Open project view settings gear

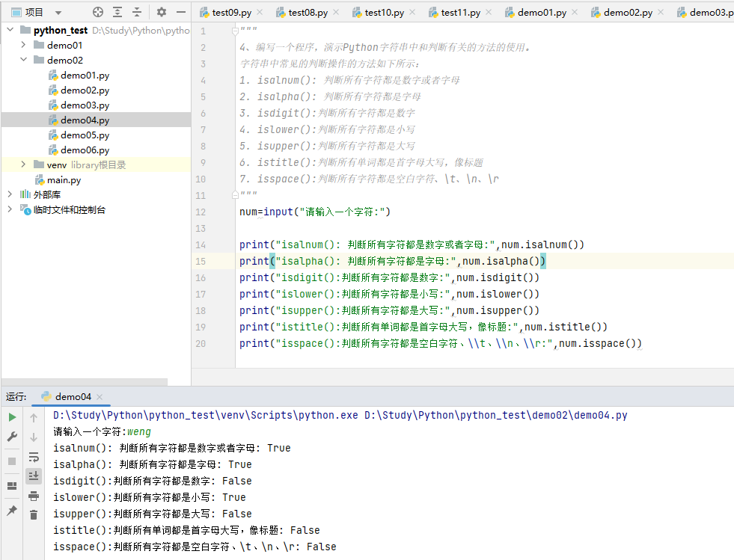(x=162, y=12)
